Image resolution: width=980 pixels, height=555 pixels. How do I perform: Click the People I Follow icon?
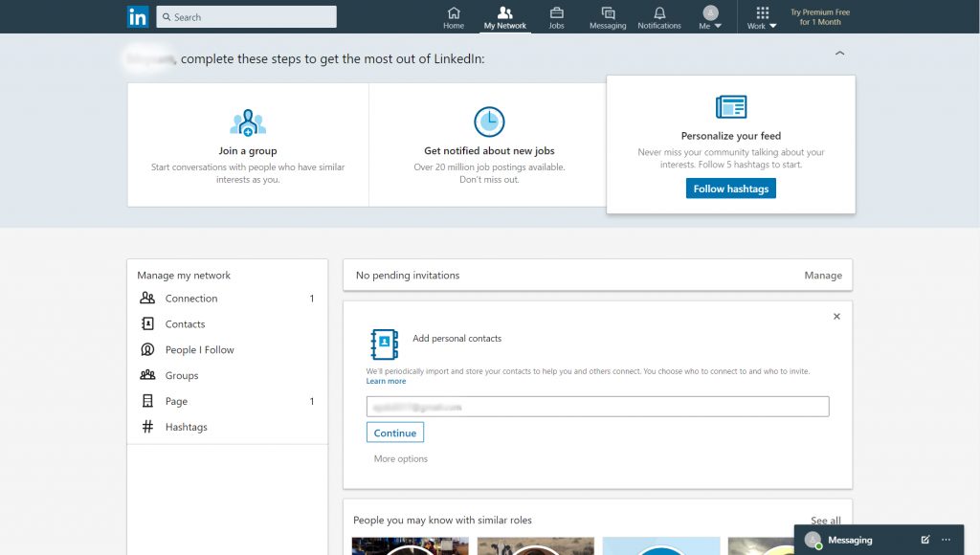(147, 349)
